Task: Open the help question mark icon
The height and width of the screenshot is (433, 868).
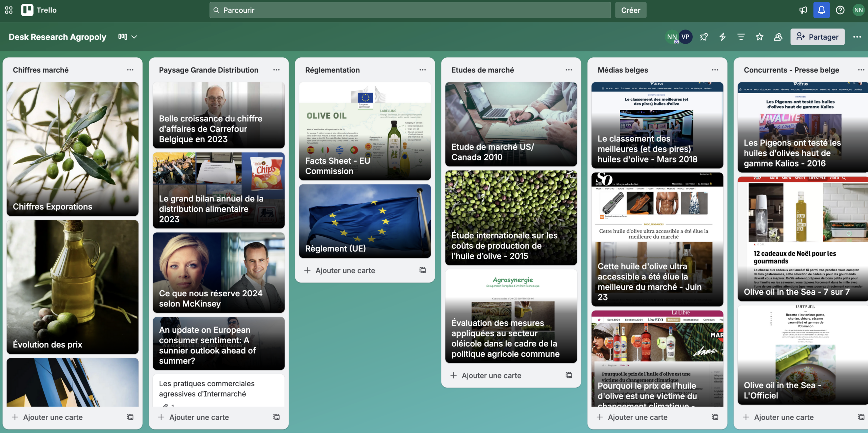Action: click(x=840, y=10)
